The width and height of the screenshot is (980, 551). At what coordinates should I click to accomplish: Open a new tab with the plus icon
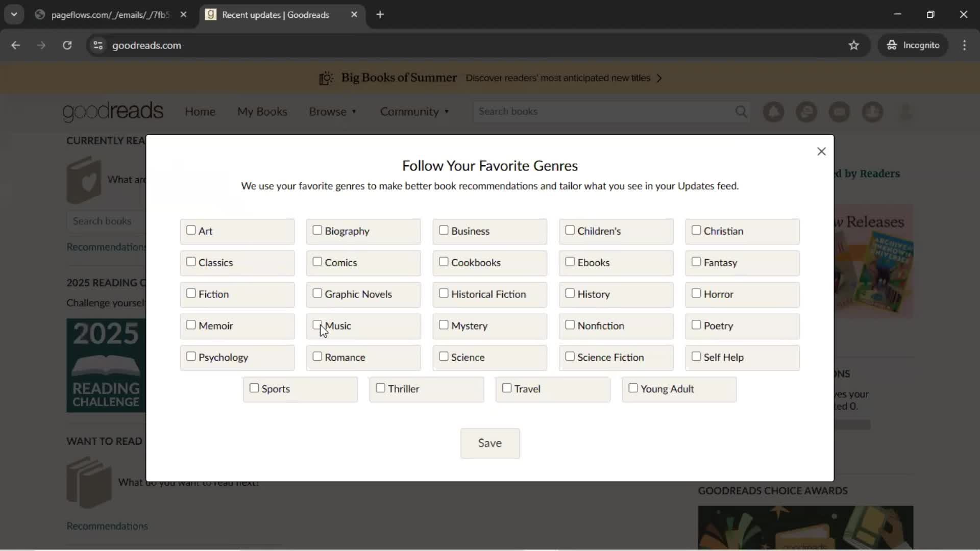[380, 15]
